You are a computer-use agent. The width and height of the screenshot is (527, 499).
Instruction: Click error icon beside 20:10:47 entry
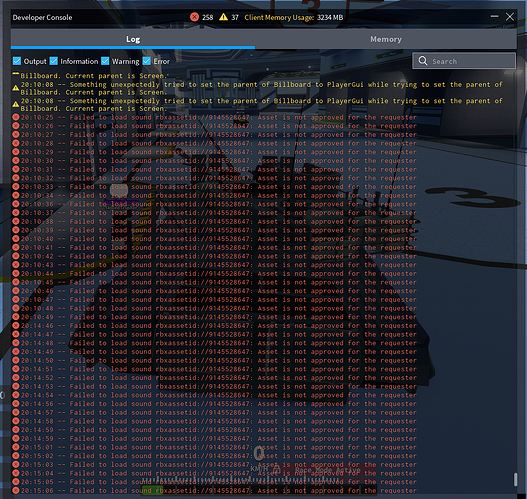(15, 299)
